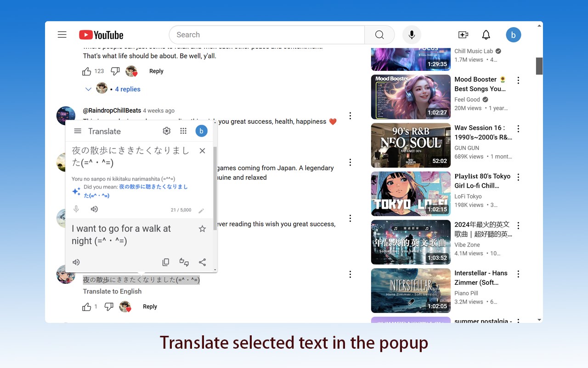Share the translation result
This screenshot has height=368, width=588.
[x=202, y=262]
